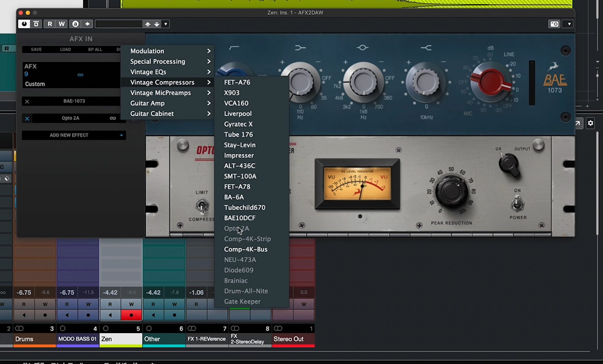Record-arm the Drums channel
Image resolution: width=603 pixels, height=364 pixels.
click(45, 315)
